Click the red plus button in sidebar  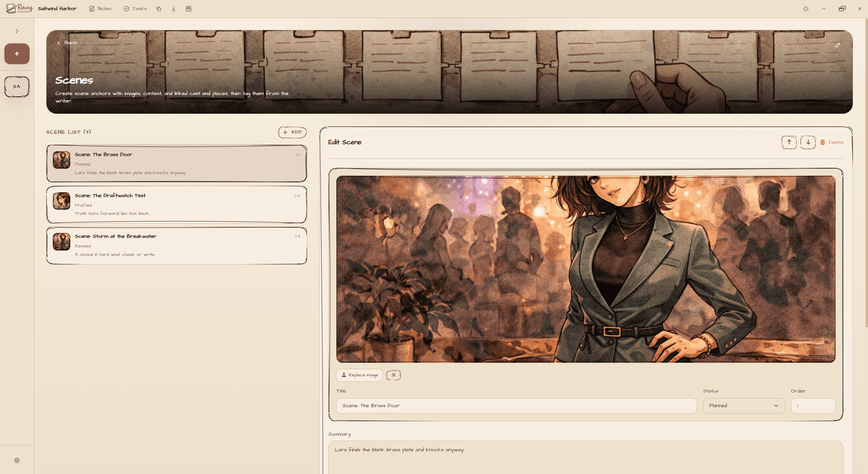tap(17, 54)
